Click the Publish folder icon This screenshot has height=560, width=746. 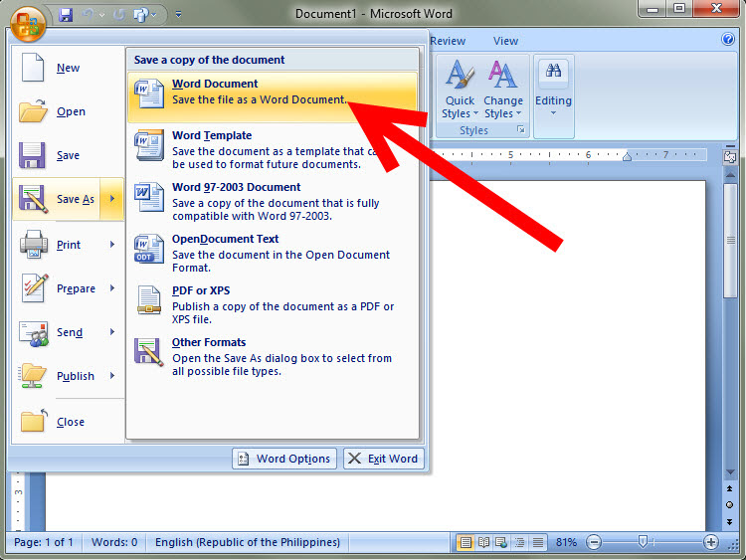(33, 376)
